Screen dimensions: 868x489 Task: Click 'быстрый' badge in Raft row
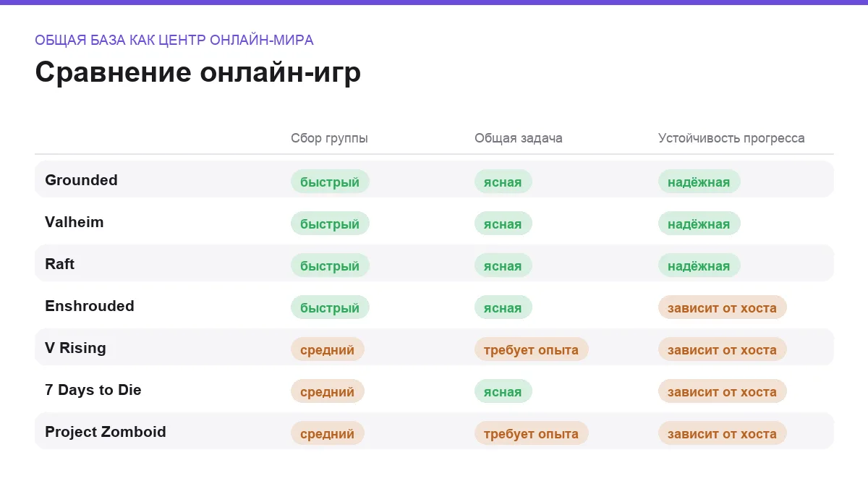pos(330,265)
